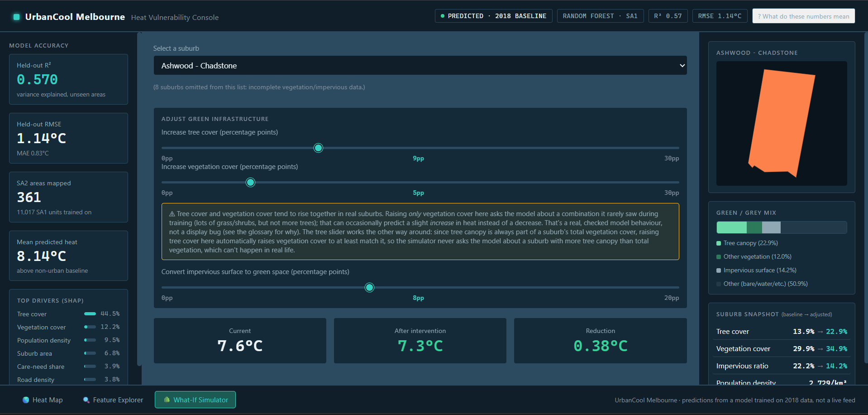The width and height of the screenshot is (868, 415).
Task: Switch to the Feature Explorer tab
Action: pyautogui.click(x=113, y=400)
